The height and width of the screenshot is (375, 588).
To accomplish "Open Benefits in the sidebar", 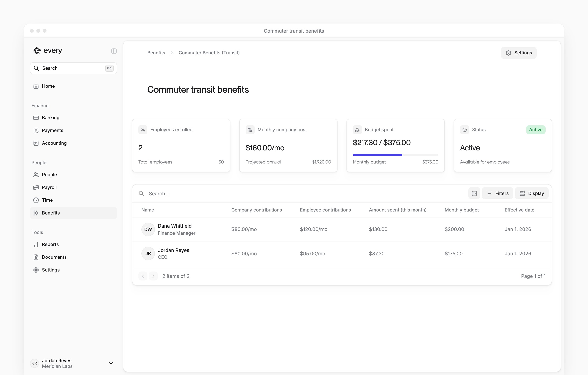I will click(73, 213).
